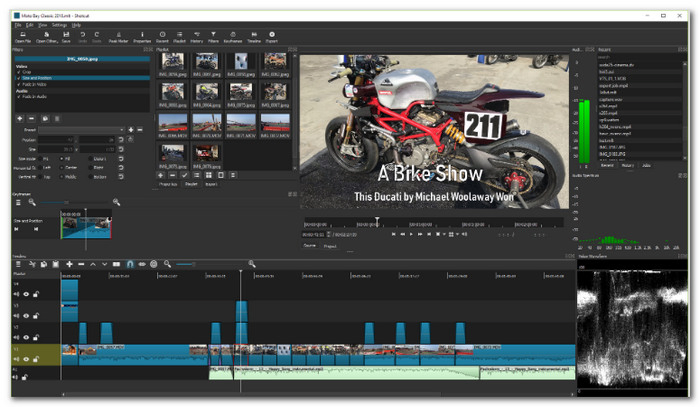Add a new filter with plus button

(20, 118)
